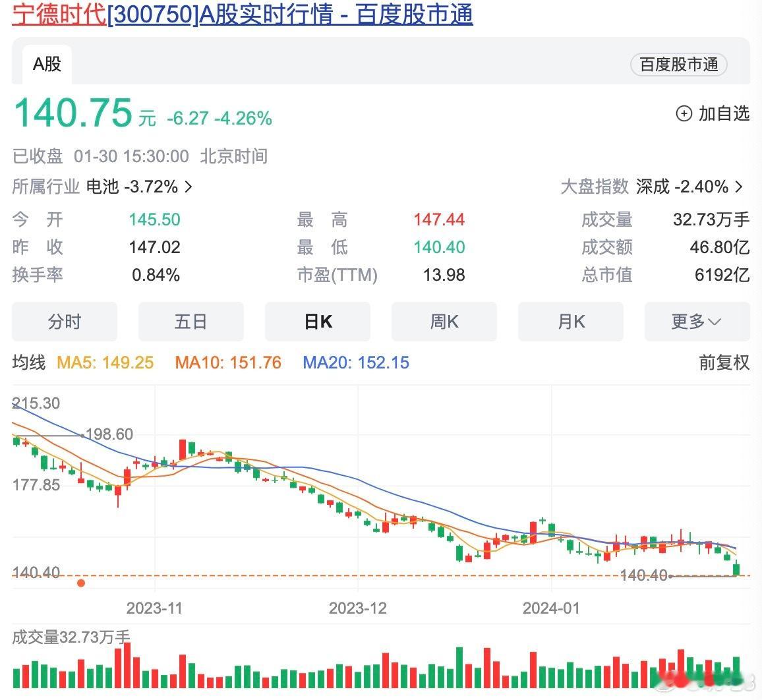Select the 日K chart tab
Viewport: 762px width, 700px height.
pos(317,321)
